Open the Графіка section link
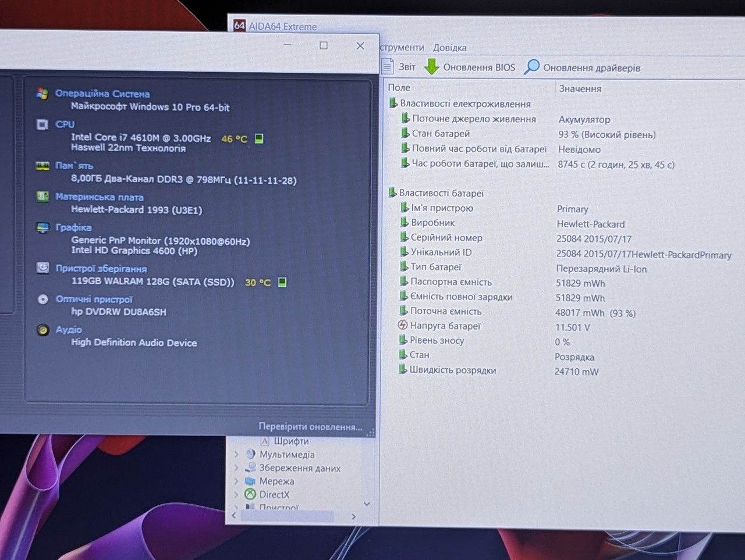Image resolution: width=745 pixels, height=560 pixels. tap(73, 227)
